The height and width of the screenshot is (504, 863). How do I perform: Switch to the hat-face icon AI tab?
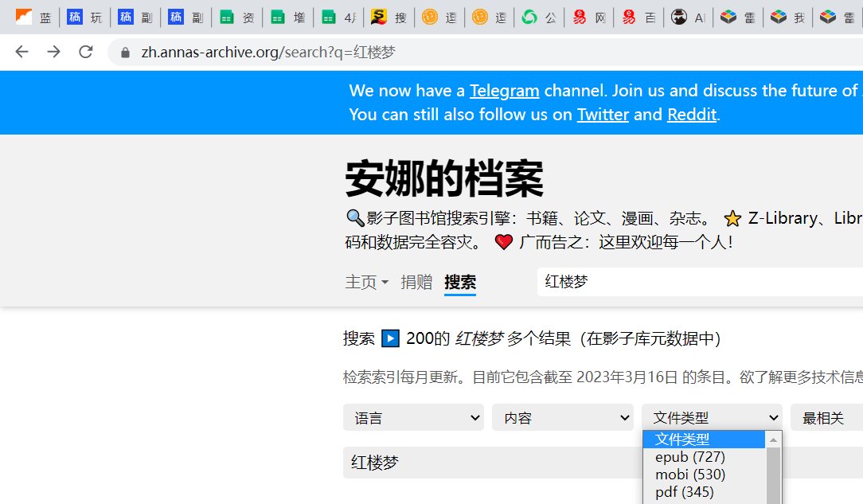click(689, 18)
